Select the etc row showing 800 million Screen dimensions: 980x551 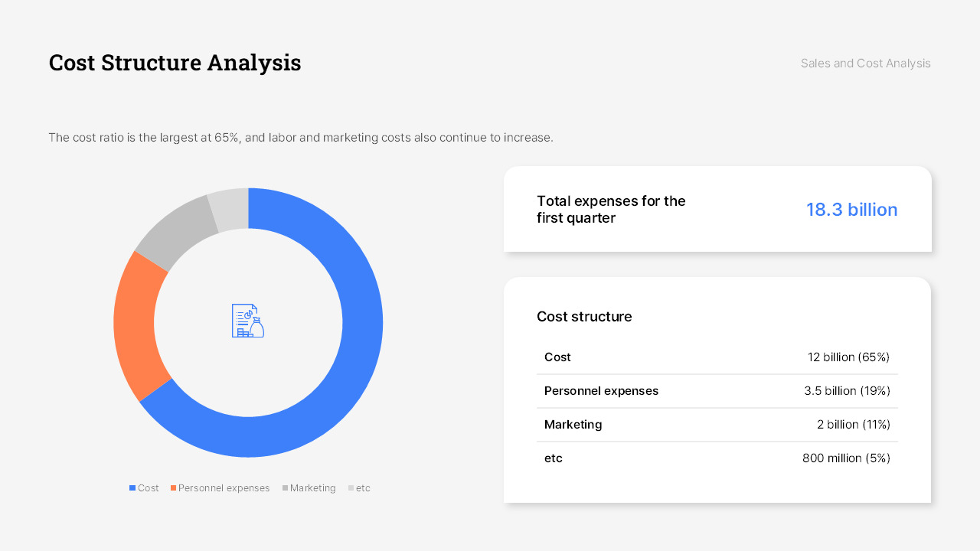coord(717,458)
